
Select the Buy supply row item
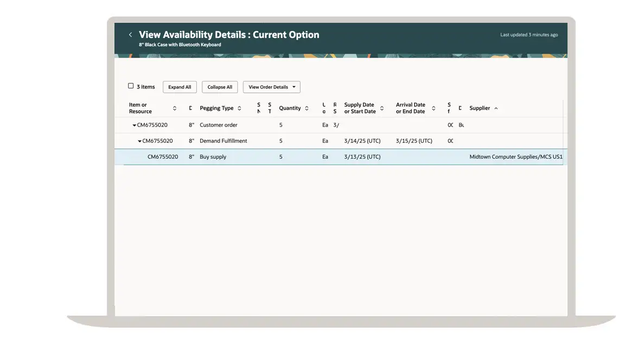[x=163, y=157]
